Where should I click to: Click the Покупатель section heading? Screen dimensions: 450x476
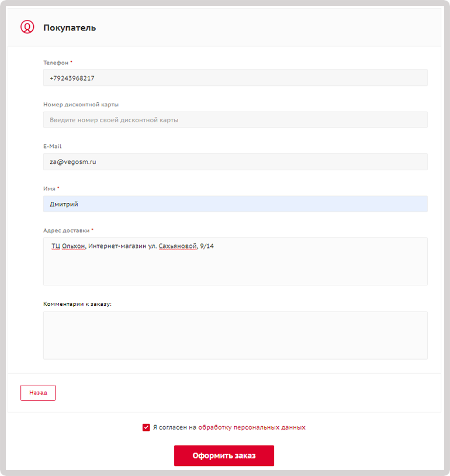pyautogui.click(x=70, y=27)
